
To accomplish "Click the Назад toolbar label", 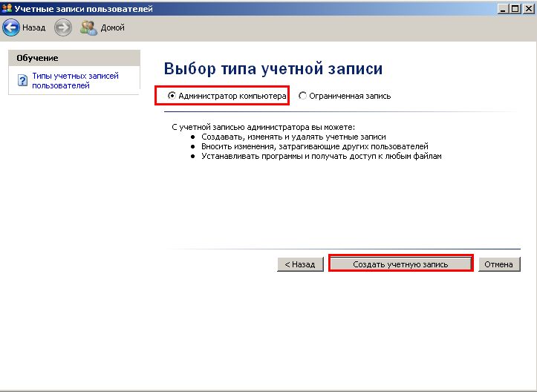I will click(x=34, y=27).
